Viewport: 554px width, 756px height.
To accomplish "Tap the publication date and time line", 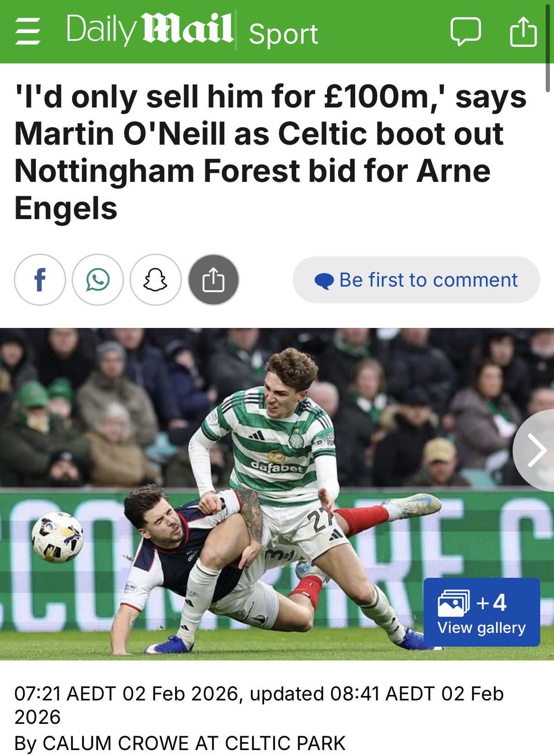I will [x=259, y=705].
